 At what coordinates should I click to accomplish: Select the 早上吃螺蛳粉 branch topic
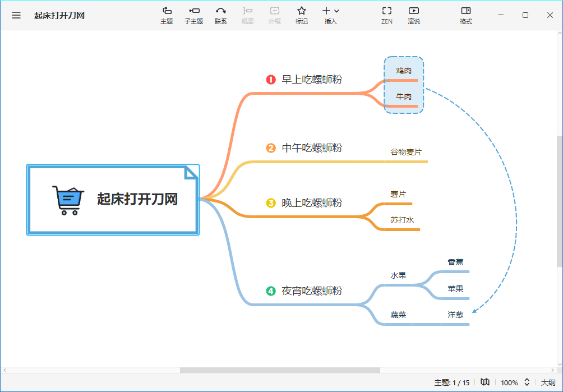pos(311,80)
